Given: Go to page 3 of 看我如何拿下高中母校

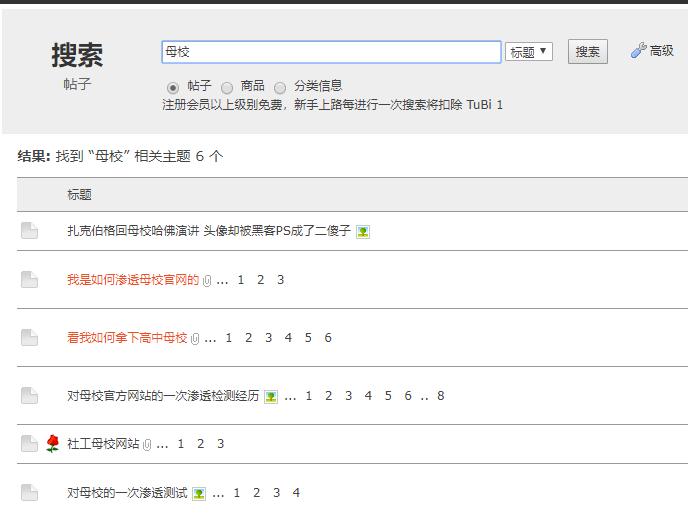Looking at the screenshot, I should [x=269, y=338].
